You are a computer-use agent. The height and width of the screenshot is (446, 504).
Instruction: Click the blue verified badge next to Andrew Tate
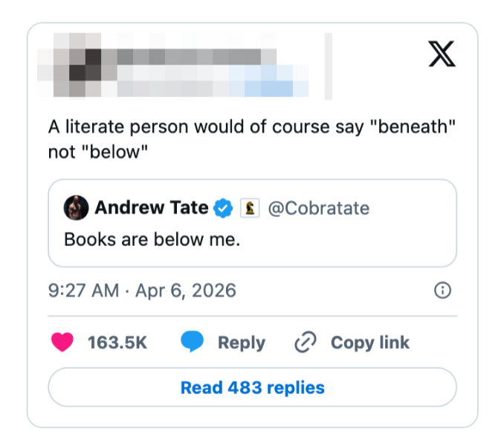click(224, 208)
